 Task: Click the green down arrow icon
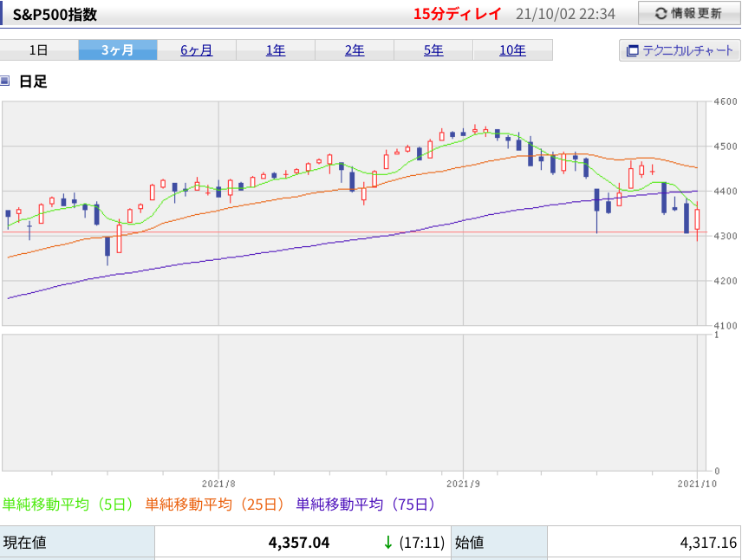(388, 543)
